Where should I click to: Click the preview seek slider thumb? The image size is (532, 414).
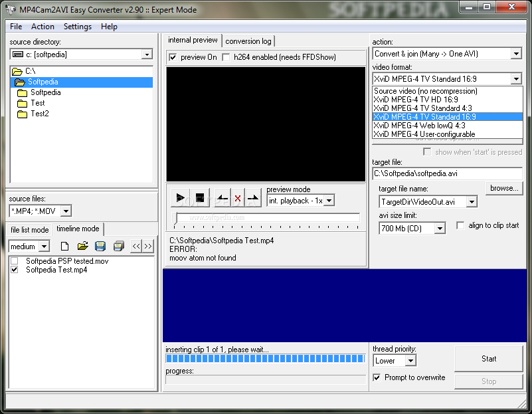coord(175,219)
